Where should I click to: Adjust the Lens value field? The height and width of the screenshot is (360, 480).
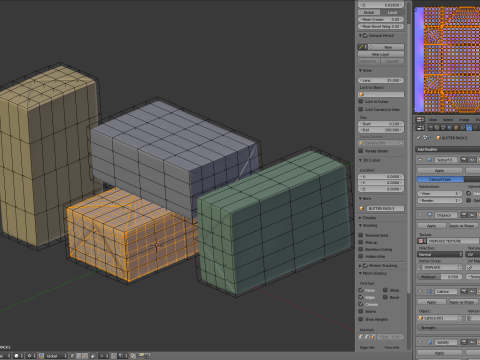coord(381,80)
